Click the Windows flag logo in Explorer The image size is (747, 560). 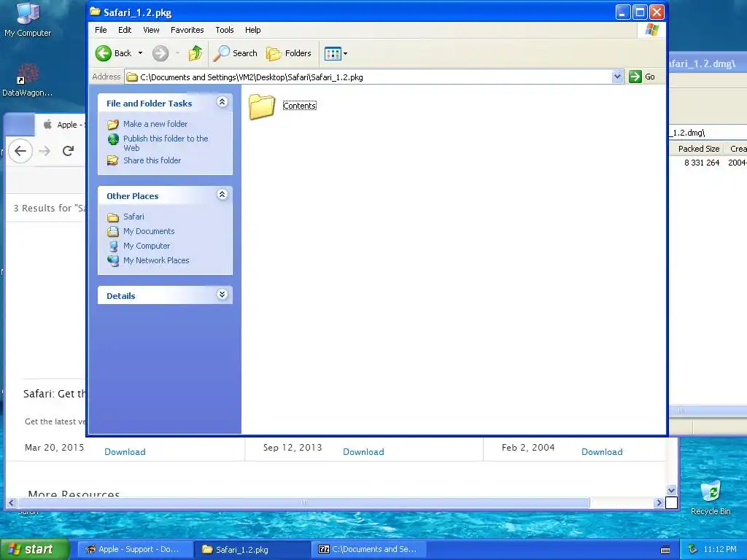(x=651, y=30)
